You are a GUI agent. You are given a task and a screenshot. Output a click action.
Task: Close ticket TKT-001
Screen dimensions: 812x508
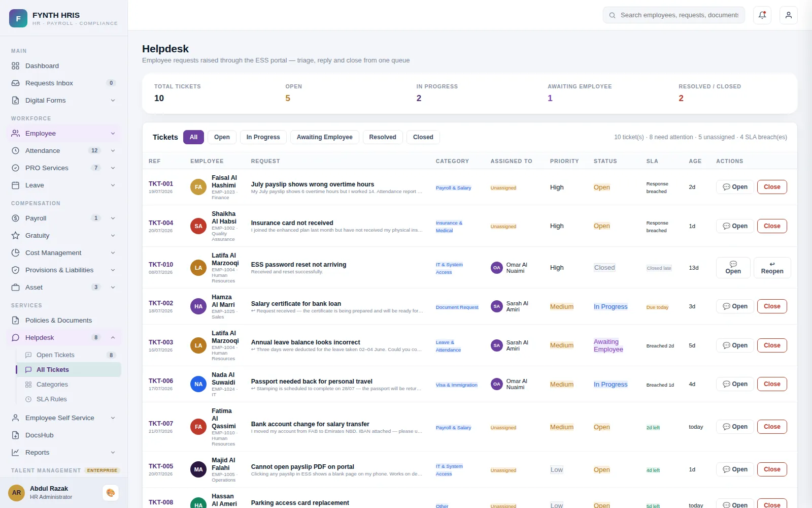pos(772,187)
